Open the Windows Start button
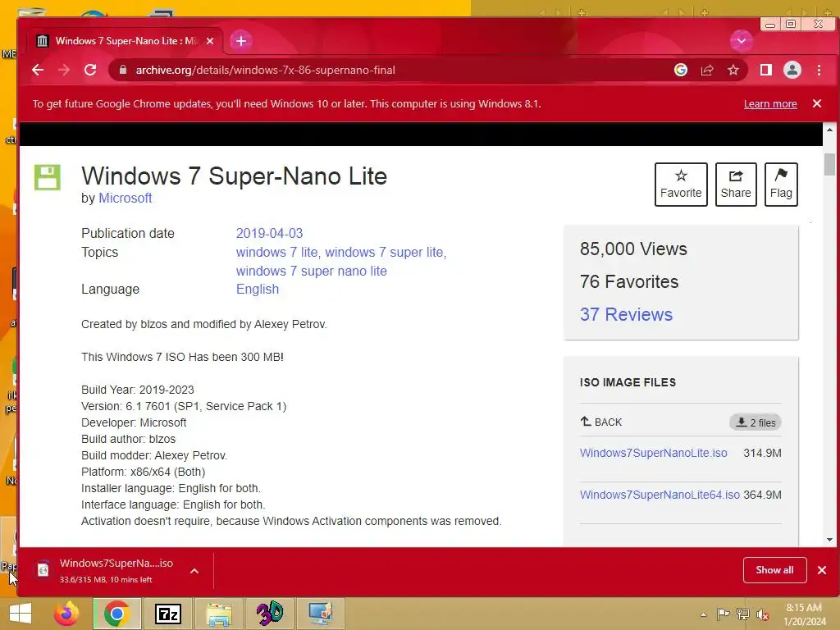Screen dimensions: 840x630 tap(20, 614)
